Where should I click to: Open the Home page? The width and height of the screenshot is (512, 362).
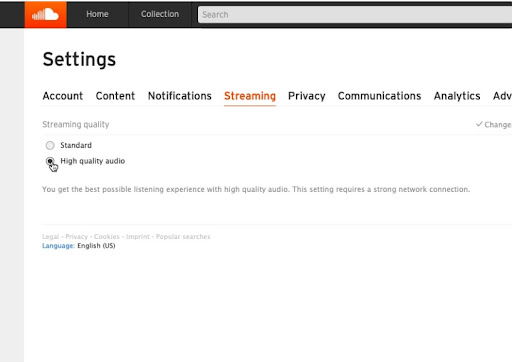point(97,14)
